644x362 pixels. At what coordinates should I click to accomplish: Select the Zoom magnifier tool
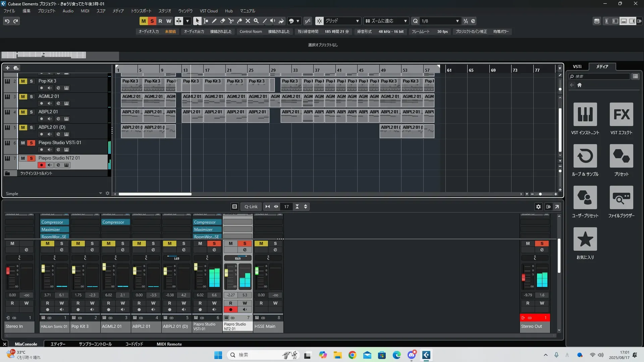(x=256, y=21)
